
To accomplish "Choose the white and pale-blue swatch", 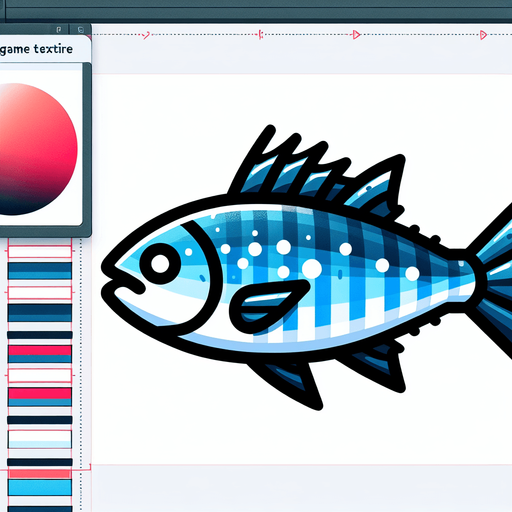I will point(40,439).
